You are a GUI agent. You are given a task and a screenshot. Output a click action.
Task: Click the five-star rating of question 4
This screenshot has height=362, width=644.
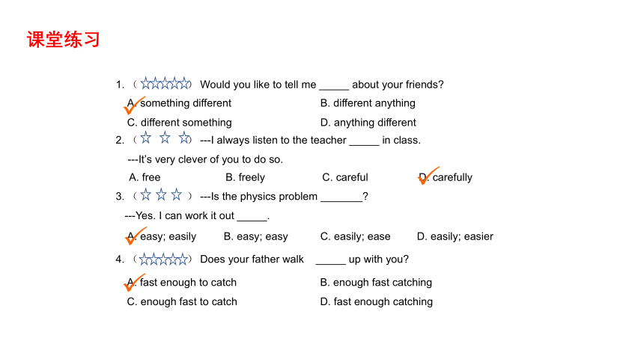tap(164, 259)
